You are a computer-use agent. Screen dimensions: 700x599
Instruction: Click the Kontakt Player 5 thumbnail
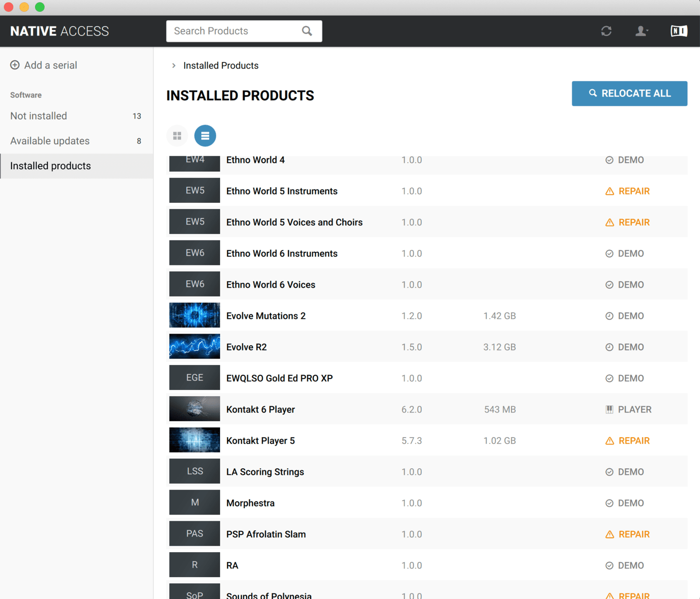tap(195, 440)
